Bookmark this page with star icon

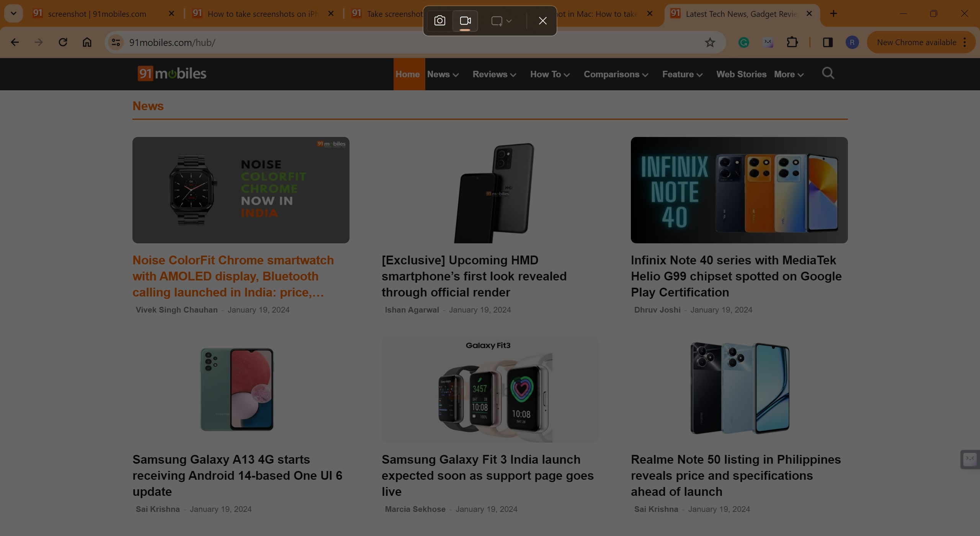(x=710, y=42)
